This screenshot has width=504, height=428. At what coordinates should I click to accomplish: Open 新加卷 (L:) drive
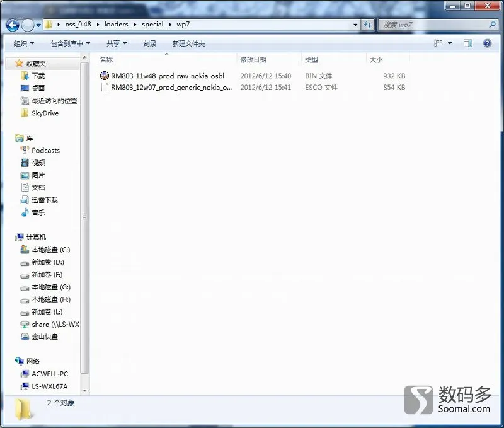point(47,312)
